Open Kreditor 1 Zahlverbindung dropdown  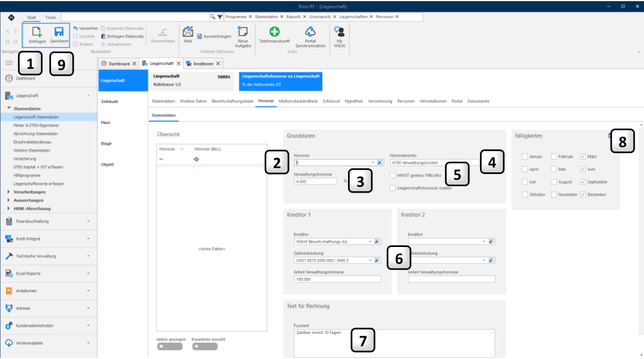click(370, 260)
